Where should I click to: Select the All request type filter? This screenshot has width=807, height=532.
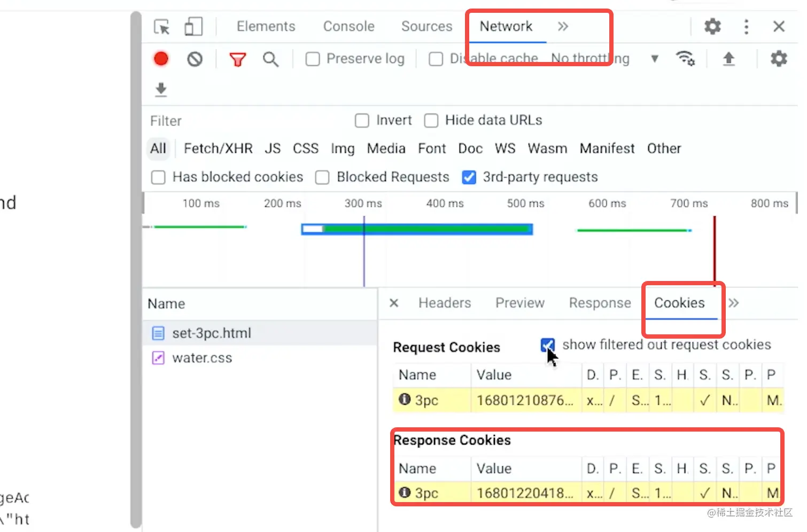(158, 148)
